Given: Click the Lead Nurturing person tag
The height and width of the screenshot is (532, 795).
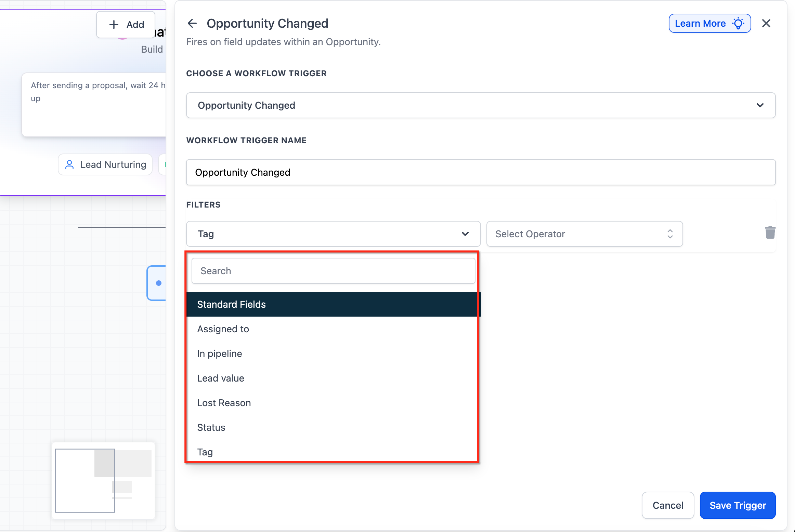Looking at the screenshot, I should tap(105, 164).
